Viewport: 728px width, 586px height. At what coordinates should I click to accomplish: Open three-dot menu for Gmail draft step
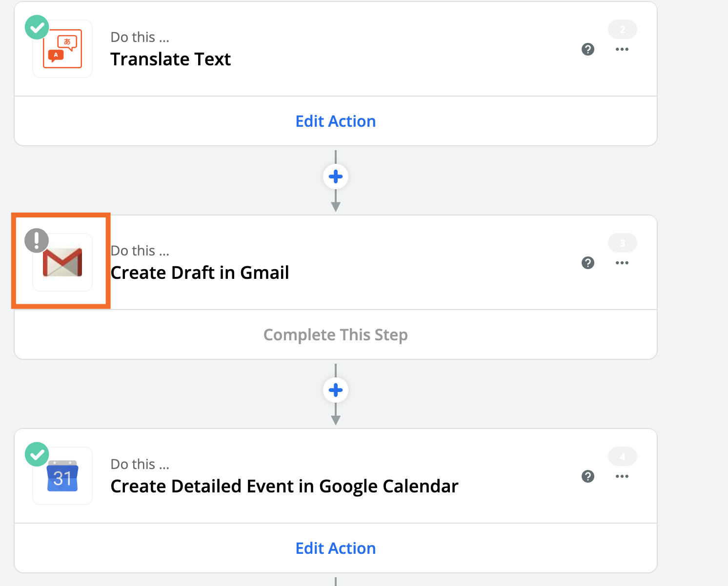(x=622, y=263)
